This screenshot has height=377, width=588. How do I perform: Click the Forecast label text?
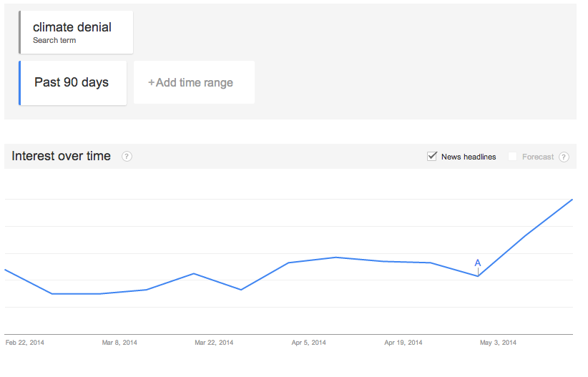pos(538,157)
